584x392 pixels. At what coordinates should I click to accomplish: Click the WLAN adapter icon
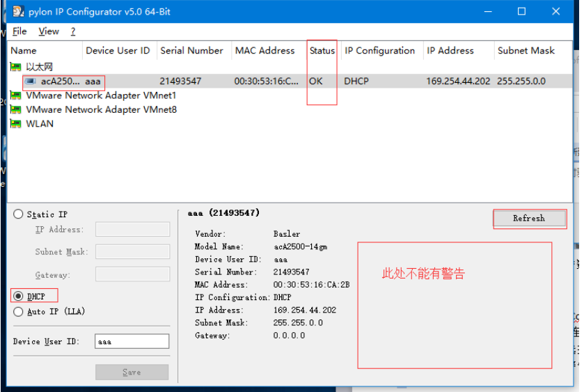(x=15, y=124)
